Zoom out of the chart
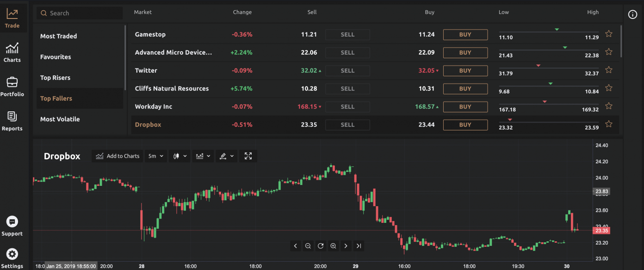The image size is (644, 270). click(308, 246)
